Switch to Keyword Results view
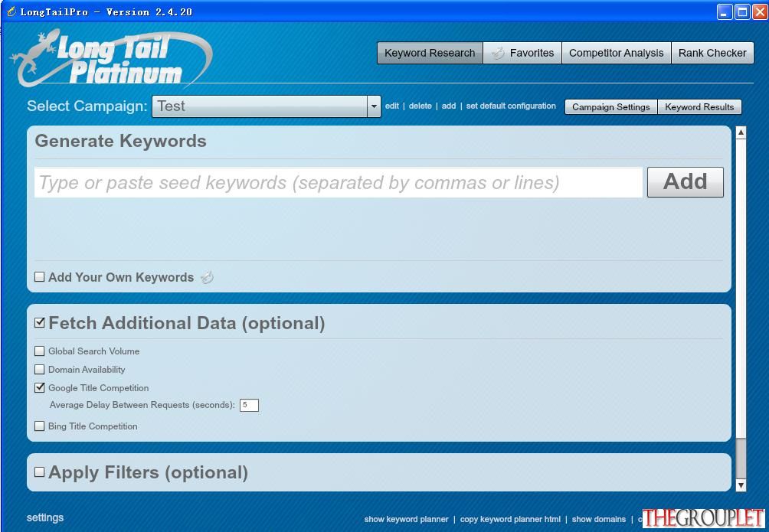 click(699, 107)
